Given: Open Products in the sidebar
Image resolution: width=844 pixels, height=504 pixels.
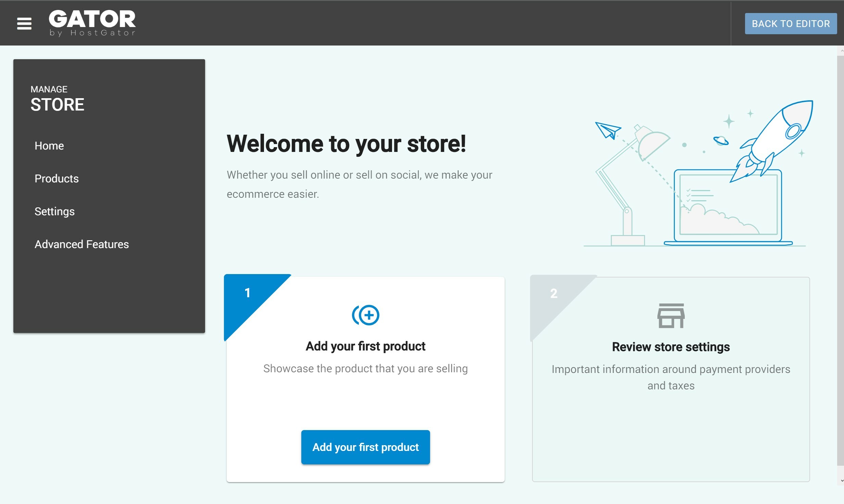Looking at the screenshot, I should tap(56, 179).
